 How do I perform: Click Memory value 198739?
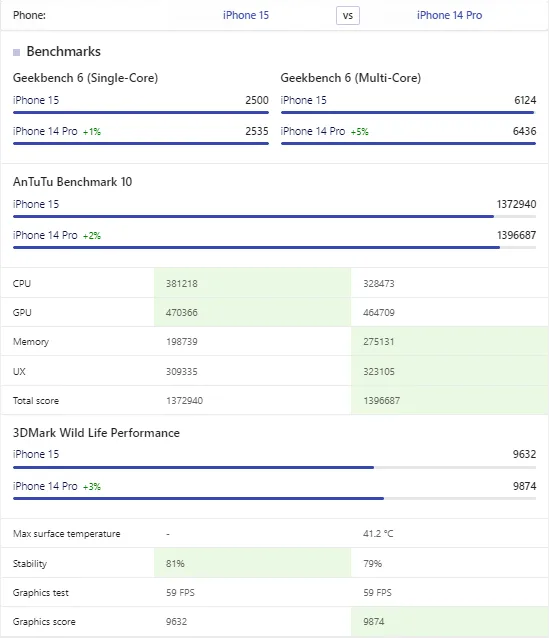point(182,341)
